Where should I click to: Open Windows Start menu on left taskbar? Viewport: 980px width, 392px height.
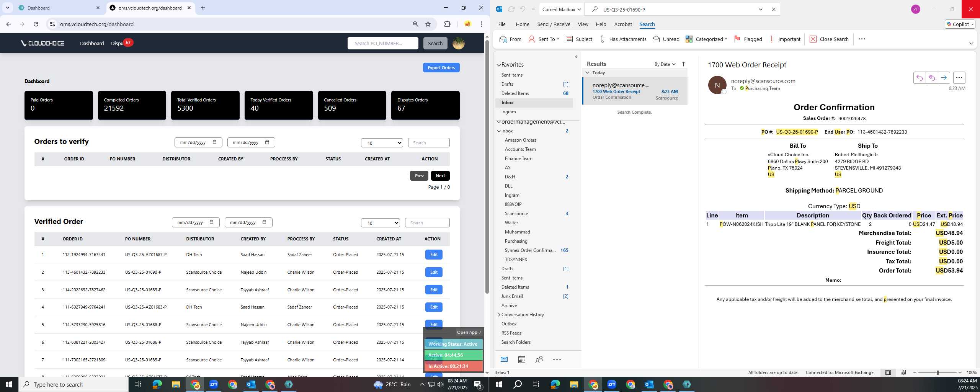point(9,384)
